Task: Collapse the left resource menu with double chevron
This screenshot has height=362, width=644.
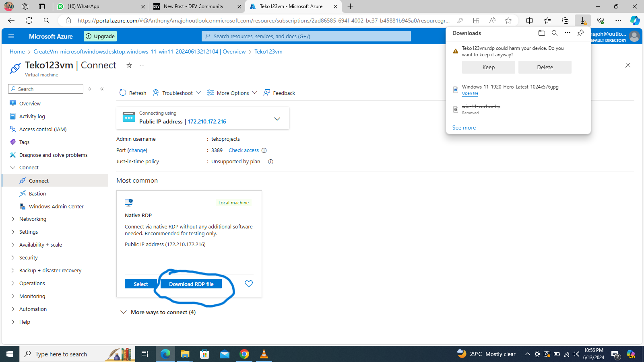Action: tap(102, 89)
